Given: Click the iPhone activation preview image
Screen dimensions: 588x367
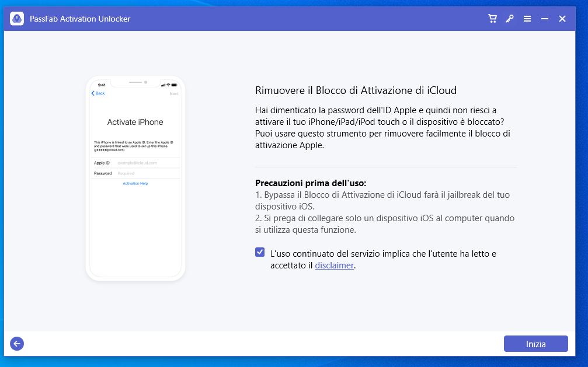Looking at the screenshot, I should coord(135,179).
